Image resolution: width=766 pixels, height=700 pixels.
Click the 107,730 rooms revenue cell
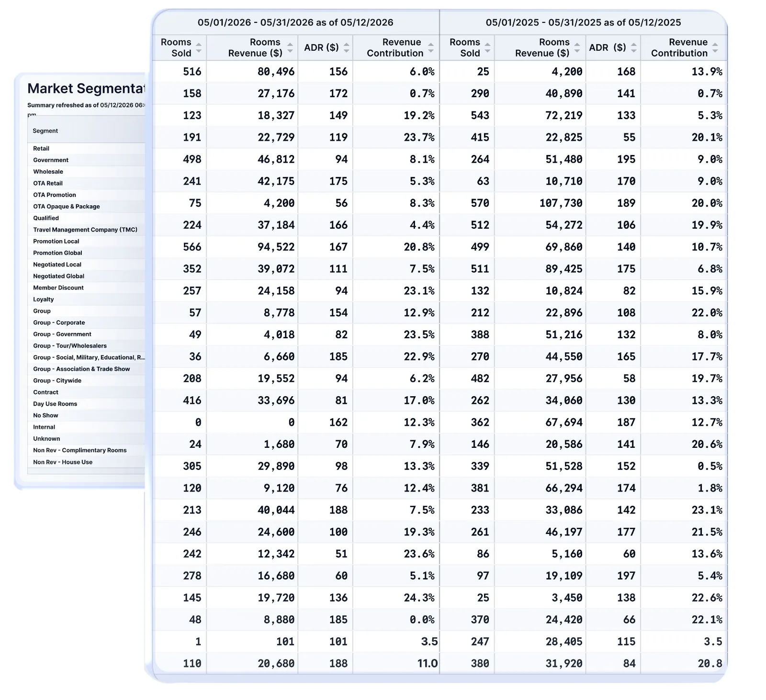point(540,203)
